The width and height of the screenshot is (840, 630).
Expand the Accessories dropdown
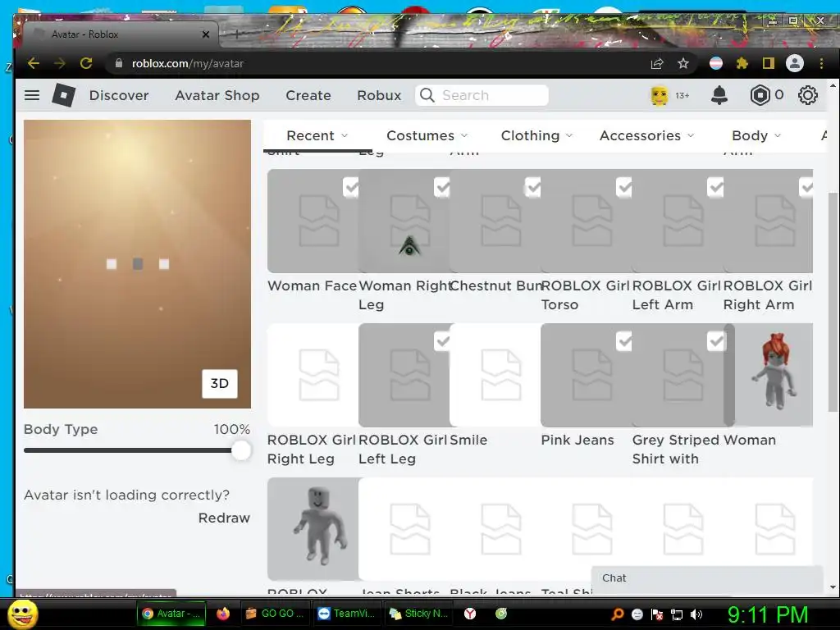tap(646, 135)
